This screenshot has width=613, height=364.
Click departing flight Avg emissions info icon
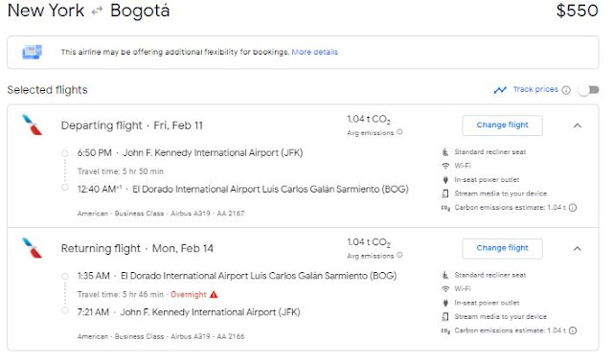point(399,132)
